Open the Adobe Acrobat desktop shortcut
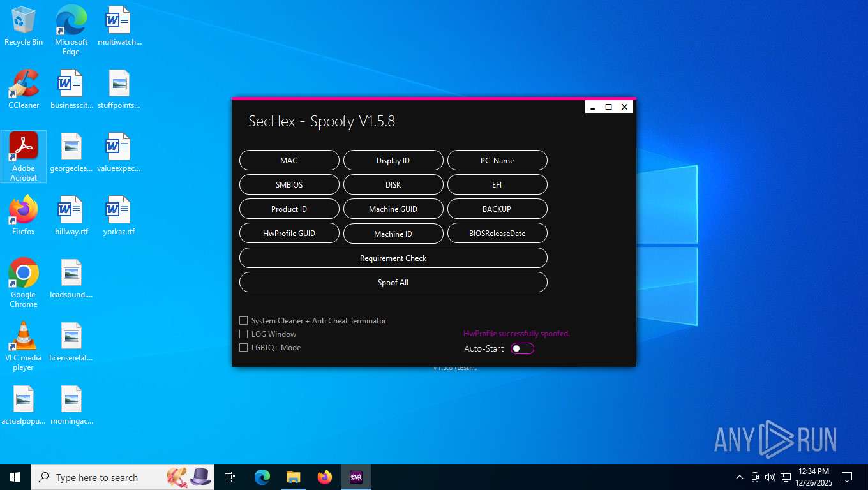Image resolution: width=868 pixels, height=490 pixels. (x=24, y=157)
